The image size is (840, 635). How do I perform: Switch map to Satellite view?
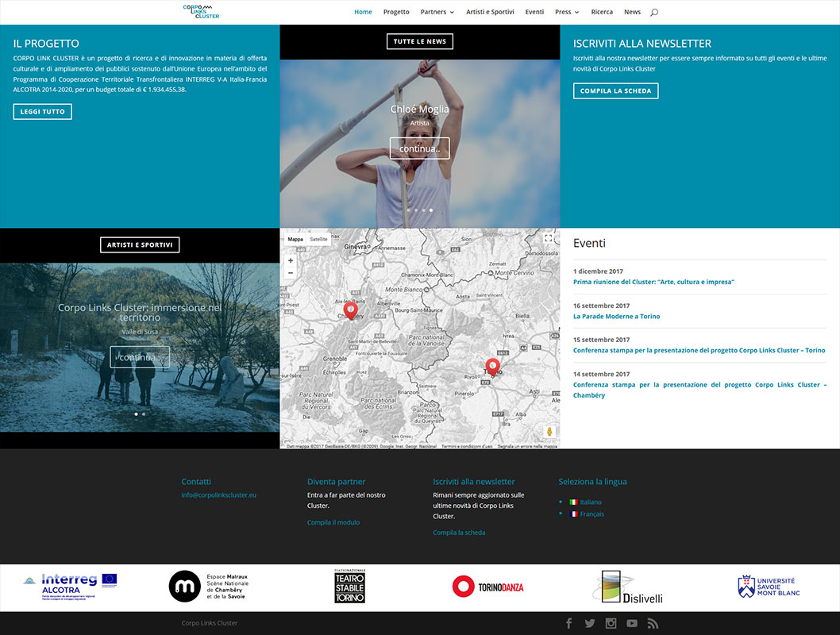pos(318,240)
